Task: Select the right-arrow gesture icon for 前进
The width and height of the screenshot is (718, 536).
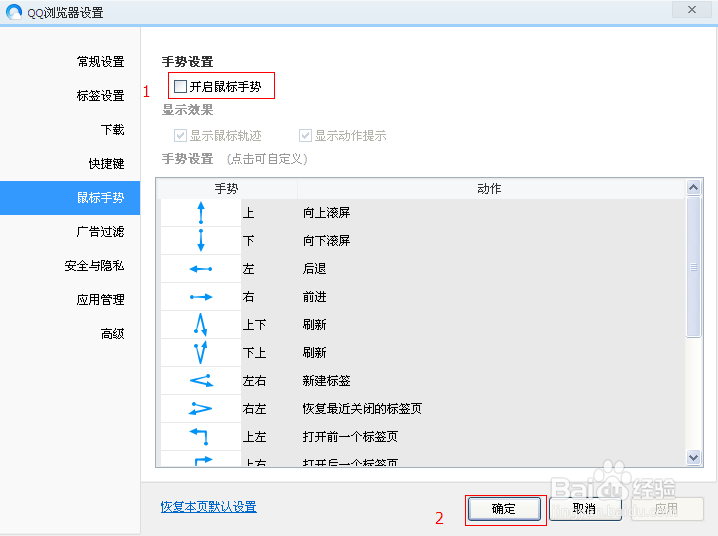Action: click(201, 297)
